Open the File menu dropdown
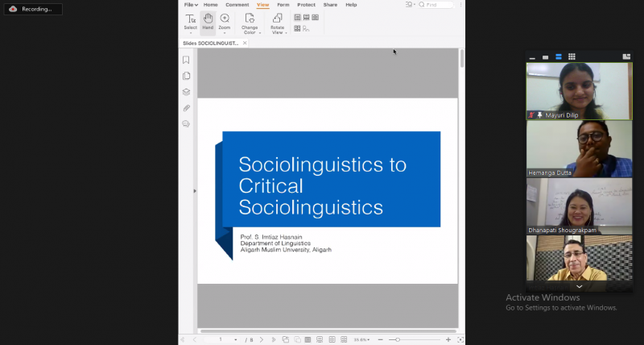644x345 pixels. [191, 5]
